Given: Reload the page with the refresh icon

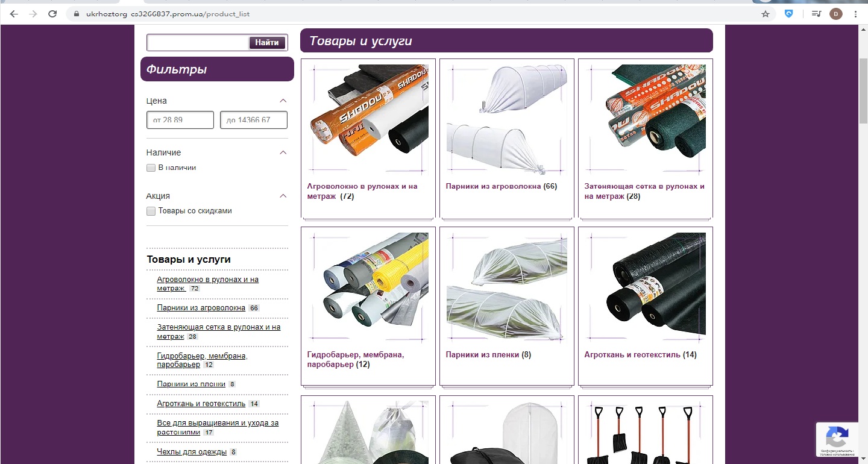Looking at the screenshot, I should click(52, 14).
